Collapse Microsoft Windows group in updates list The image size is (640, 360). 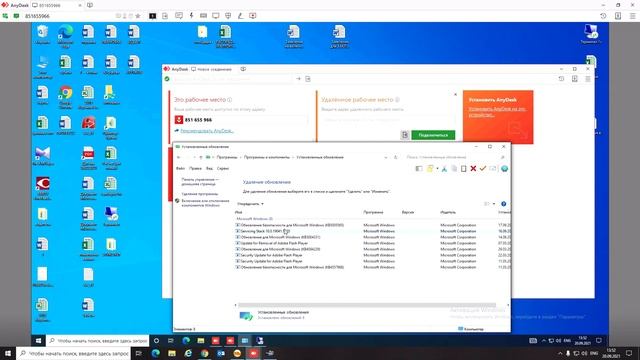[x=255, y=219]
